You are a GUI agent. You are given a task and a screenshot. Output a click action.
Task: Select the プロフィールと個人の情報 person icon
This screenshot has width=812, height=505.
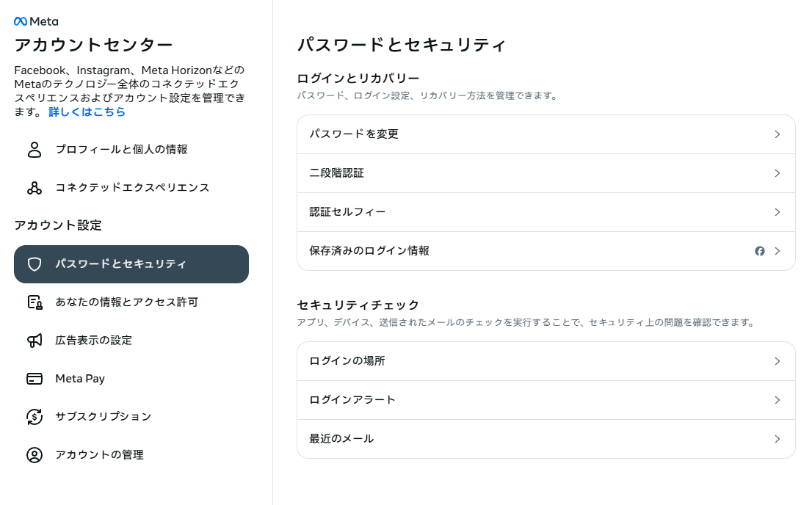pos(34,150)
